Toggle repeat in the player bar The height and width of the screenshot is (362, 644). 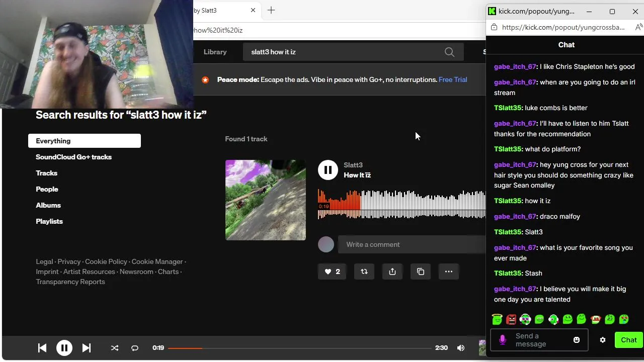pos(135,348)
